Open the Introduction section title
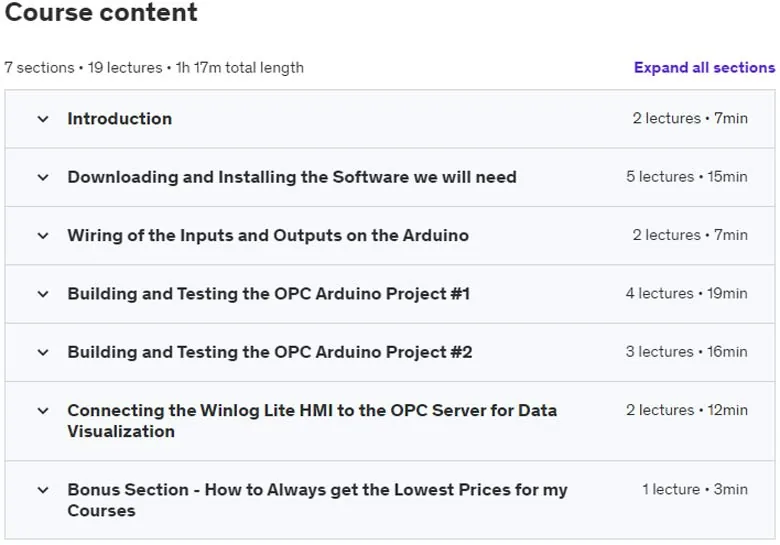 [x=120, y=119]
